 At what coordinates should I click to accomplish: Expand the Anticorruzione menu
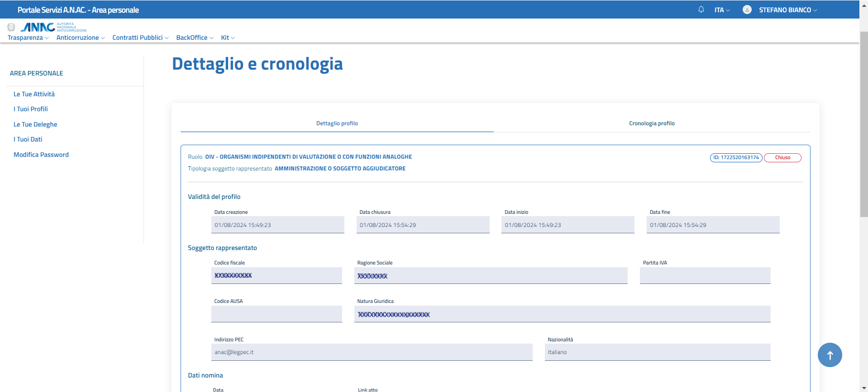[80, 38]
